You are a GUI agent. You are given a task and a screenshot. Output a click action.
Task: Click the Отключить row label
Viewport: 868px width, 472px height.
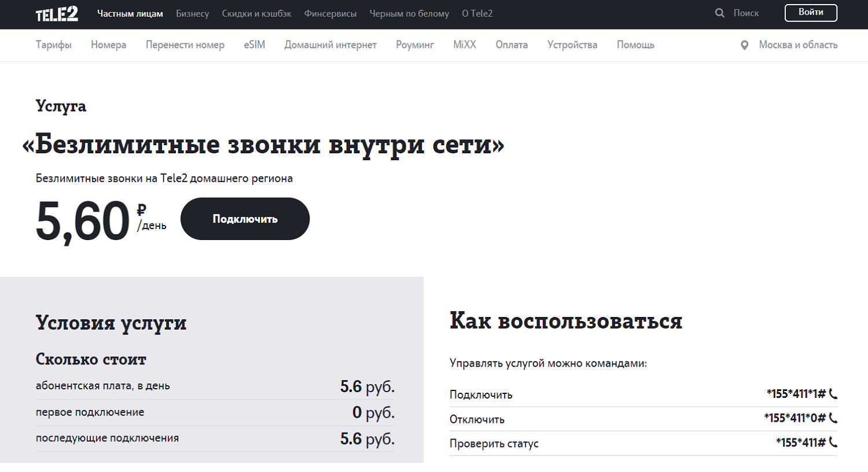[477, 419]
